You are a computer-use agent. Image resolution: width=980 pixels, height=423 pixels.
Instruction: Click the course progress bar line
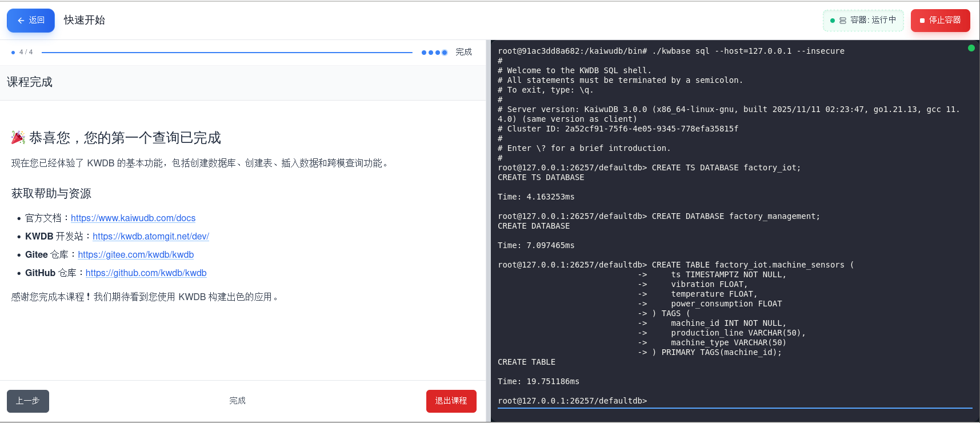point(227,52)
